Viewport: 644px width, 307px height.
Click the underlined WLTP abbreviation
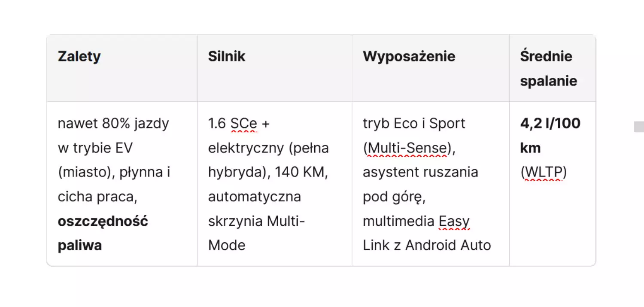tap(544, 173)
